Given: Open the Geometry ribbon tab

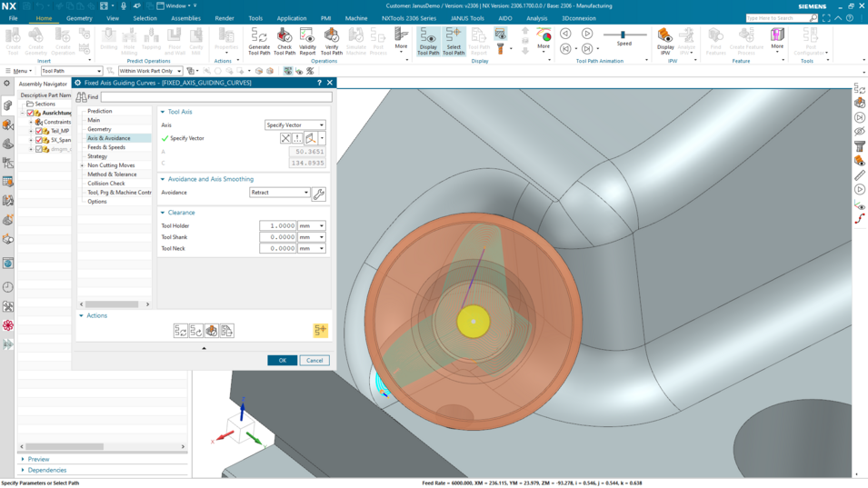Looking at the screenshot, I should [x=79, y=18].
